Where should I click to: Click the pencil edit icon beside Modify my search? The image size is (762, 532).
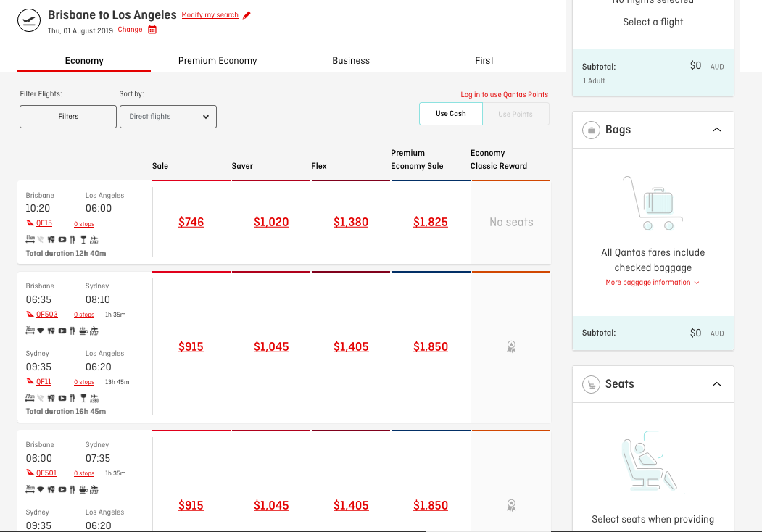point(247,15)
